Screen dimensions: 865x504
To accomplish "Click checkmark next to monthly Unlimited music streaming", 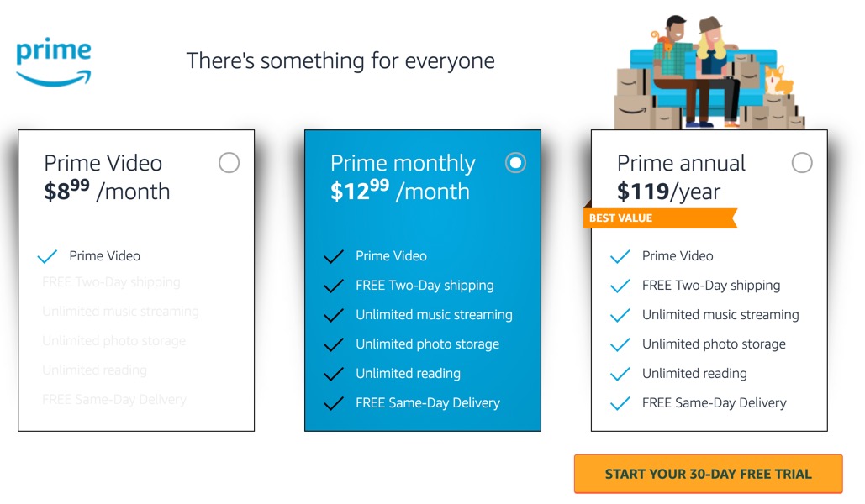I will tap(334, 315).
